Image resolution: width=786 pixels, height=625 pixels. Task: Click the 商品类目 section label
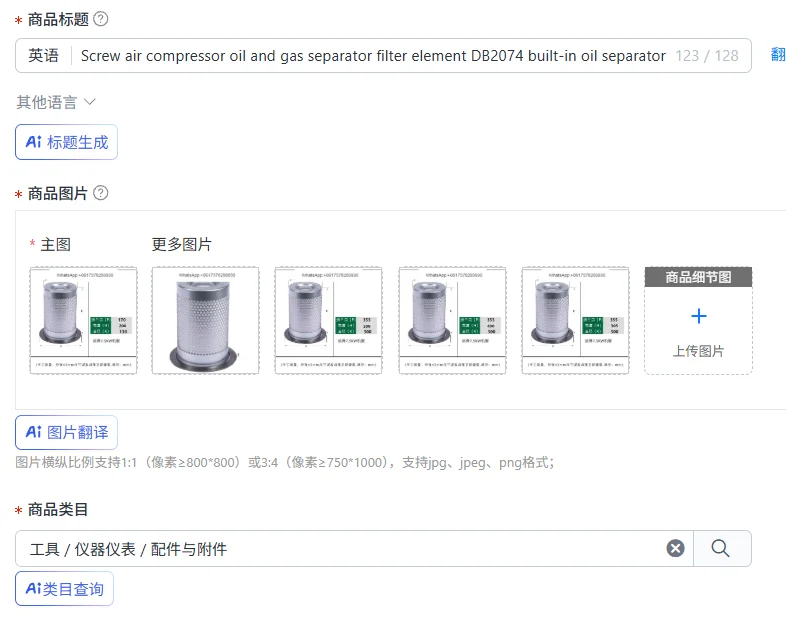[58, 509]
